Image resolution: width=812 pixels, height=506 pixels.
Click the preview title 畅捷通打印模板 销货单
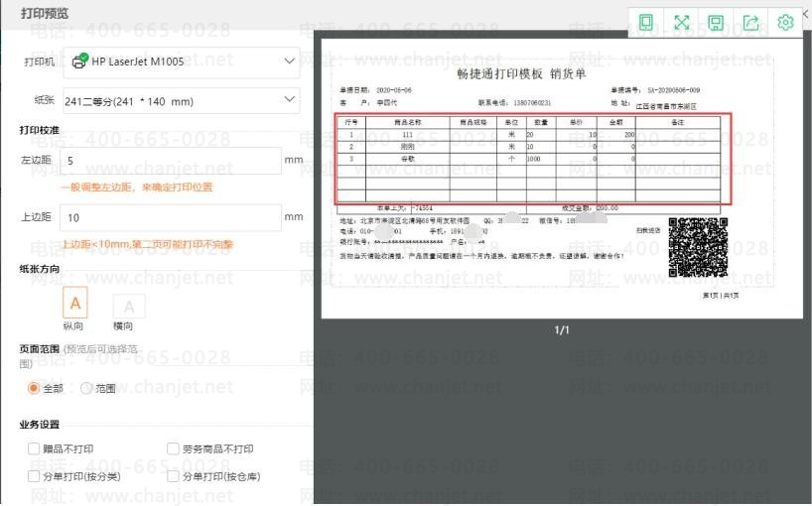[521, 74]
